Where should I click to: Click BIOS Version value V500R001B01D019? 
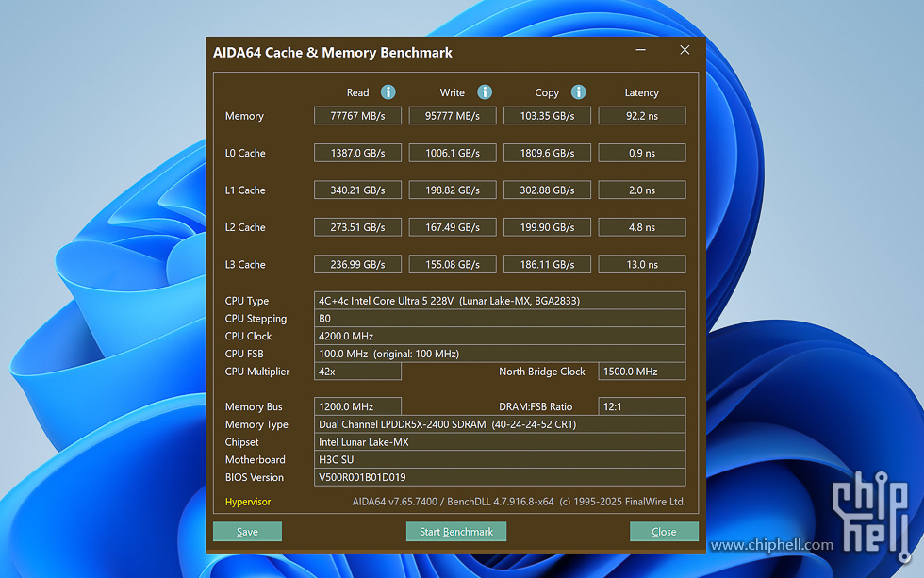point(500,477)
